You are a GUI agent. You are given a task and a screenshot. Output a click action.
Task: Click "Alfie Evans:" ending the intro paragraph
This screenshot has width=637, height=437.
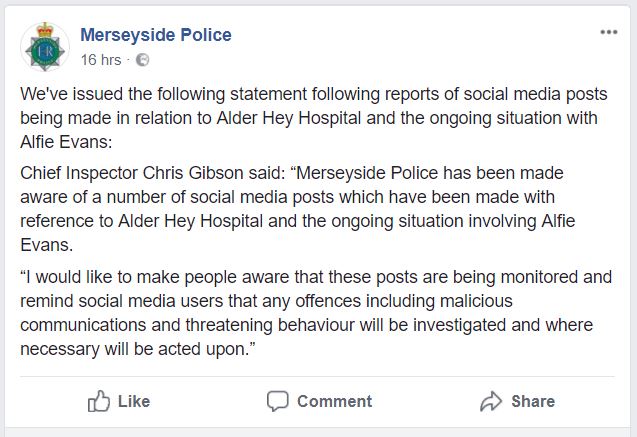66,142
